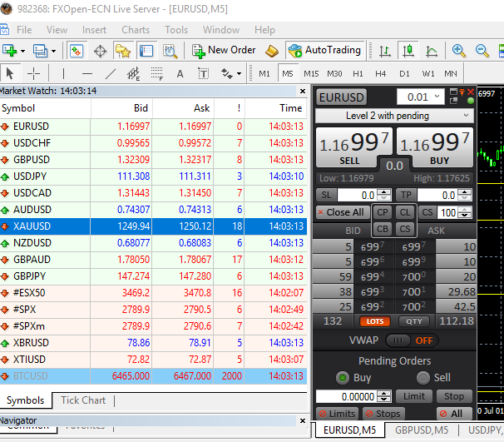Switch to the Tick Chart tab
The width and height of the screenshot is (504, 442).
[83, 400]
